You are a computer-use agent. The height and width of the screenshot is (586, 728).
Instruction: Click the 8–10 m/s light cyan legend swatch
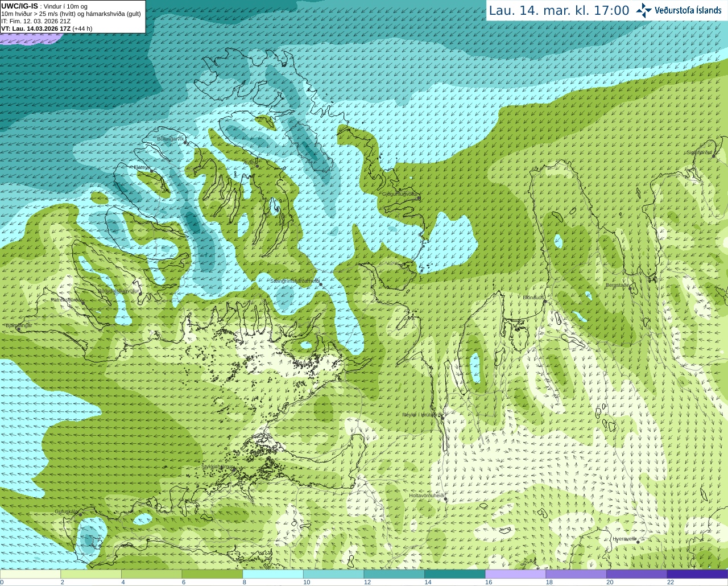[x=273, y=574]
